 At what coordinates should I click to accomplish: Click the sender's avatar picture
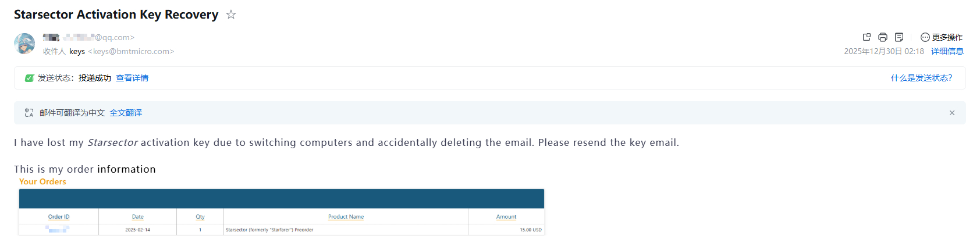tap(24, 44)
